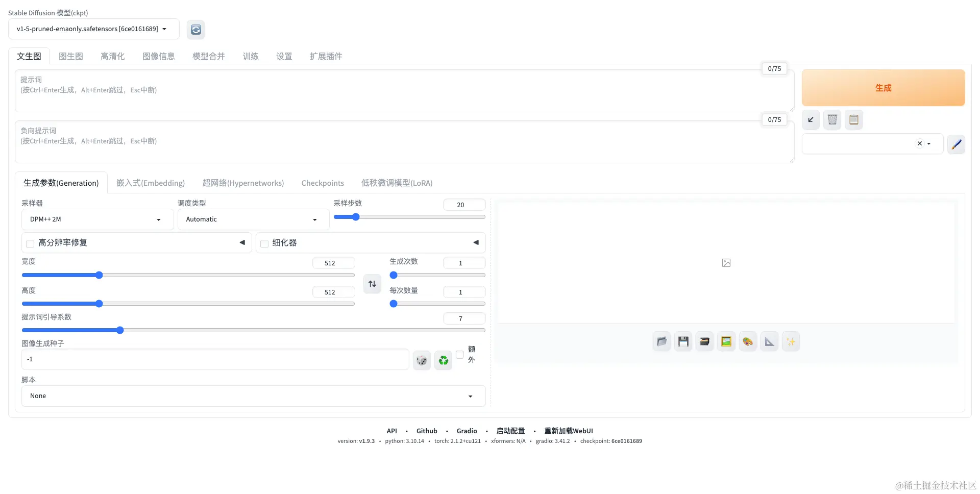Click the 生成次数 number box
980x494 pixels.
(x=464, y=263)
